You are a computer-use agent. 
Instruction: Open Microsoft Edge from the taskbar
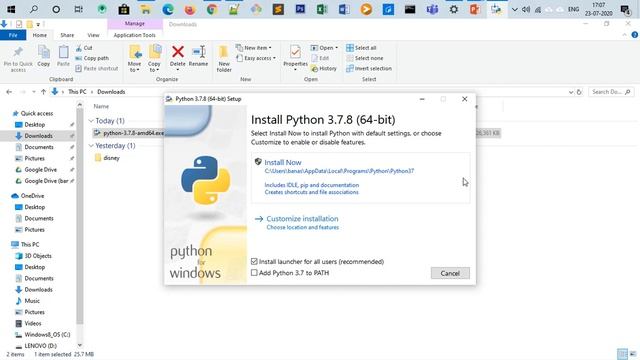[x=168, y=9]
